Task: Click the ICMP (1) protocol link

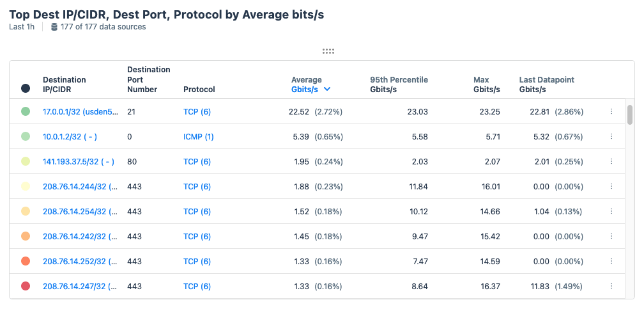Action: 198,136
